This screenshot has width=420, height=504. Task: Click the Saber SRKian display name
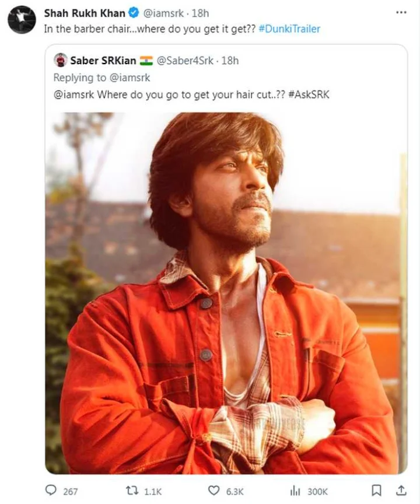tap(103, 61)
